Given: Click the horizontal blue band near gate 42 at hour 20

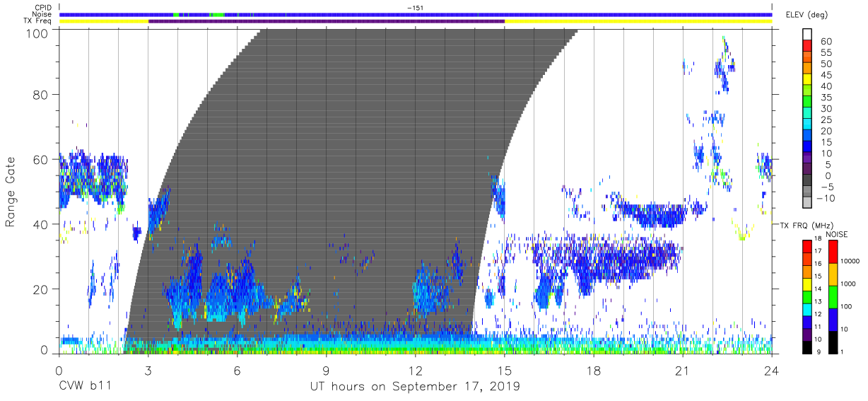Looking at the screenshot, I should (650, 214).
